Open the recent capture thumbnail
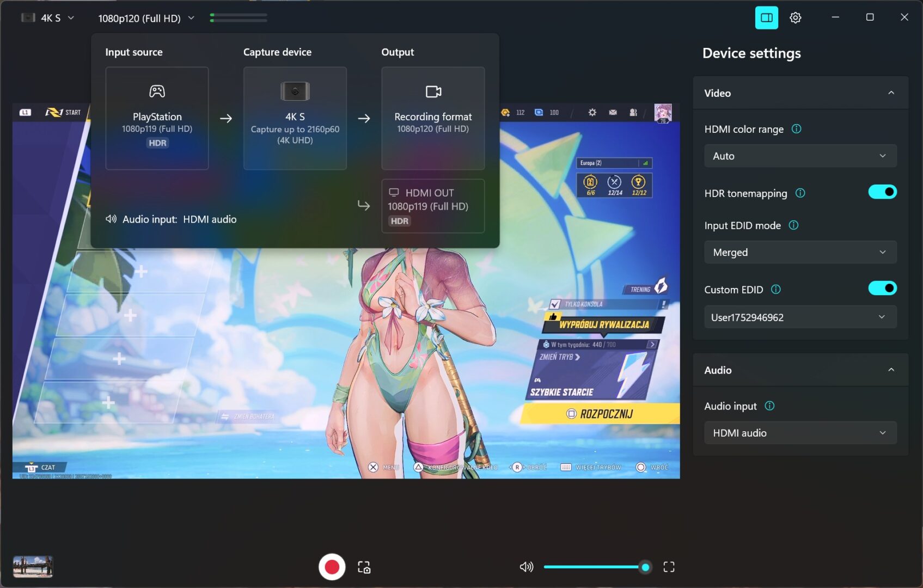 point(33,567)
